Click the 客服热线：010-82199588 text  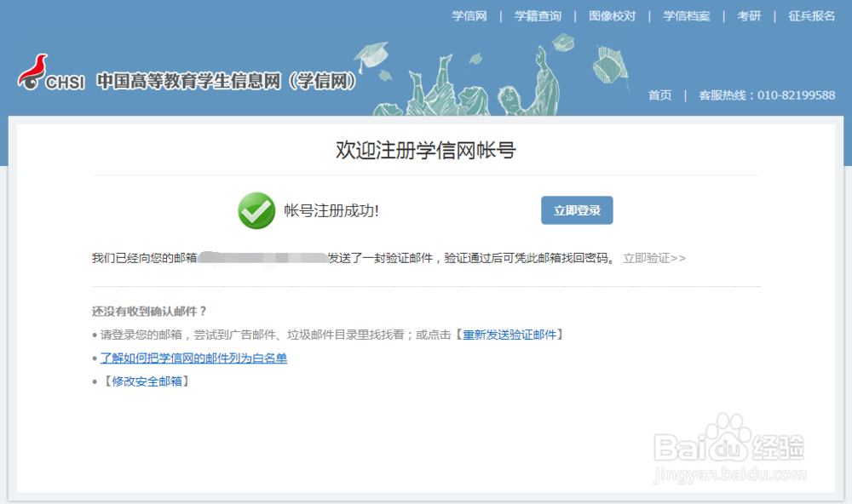coord(767,95)
